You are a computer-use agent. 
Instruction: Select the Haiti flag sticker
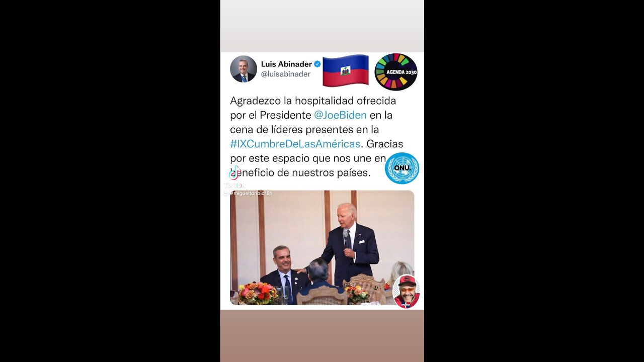point(346,71)
